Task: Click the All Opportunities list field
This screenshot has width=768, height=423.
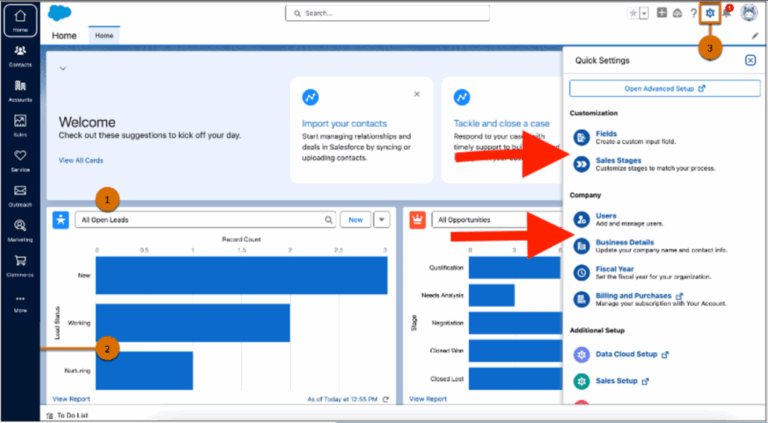Action: coord(497,220)
